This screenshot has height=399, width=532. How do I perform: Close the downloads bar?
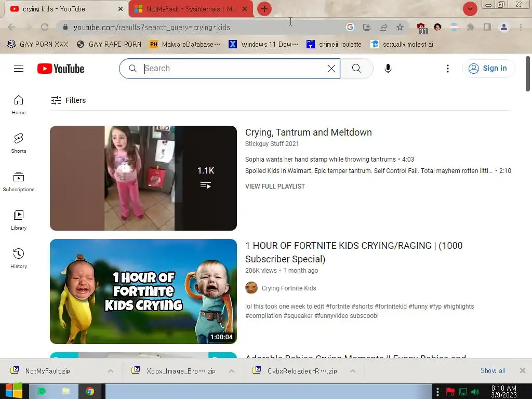(x=523, y=370)
